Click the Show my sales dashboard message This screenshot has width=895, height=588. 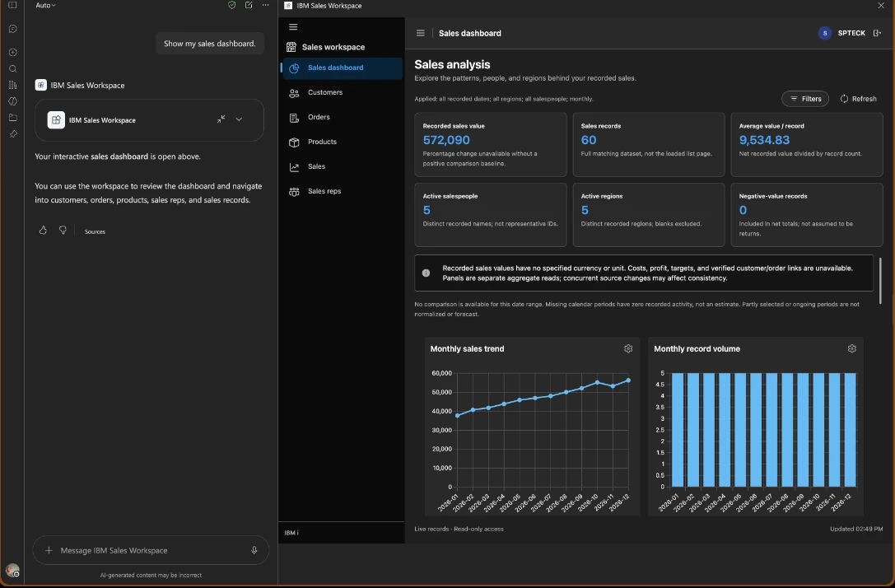(x=209, y=44)
